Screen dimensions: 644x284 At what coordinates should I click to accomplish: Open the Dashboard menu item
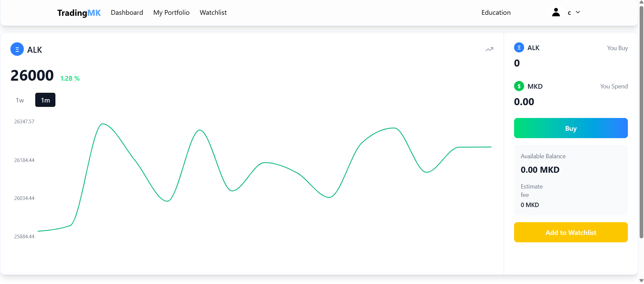(x=127, y=13)
